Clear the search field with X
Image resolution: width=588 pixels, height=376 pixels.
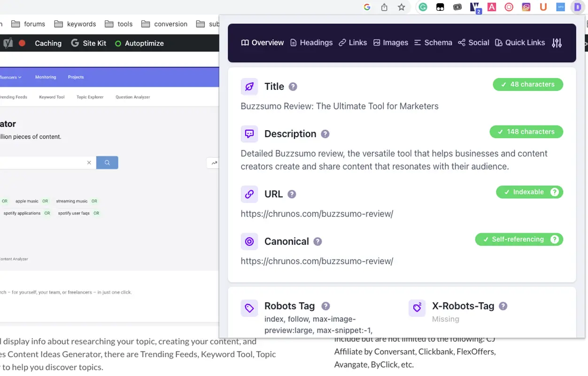(x=89, y=163)
